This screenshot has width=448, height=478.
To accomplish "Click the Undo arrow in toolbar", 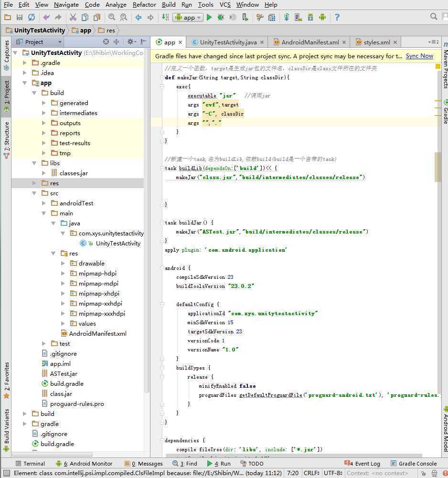I will coord(46,17).
